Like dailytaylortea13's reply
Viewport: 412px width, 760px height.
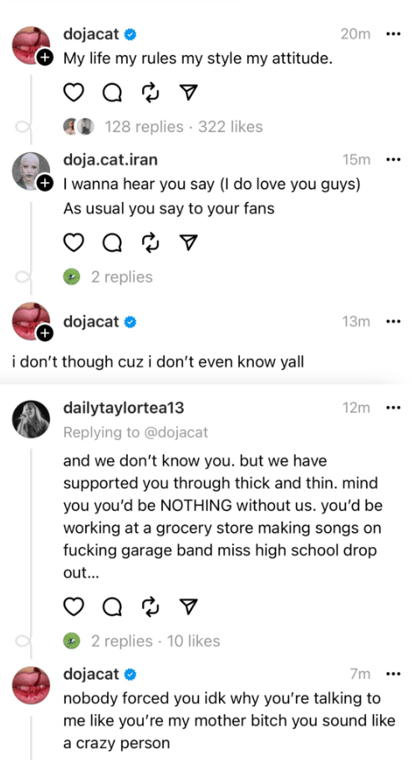click(x=74, y=606)
